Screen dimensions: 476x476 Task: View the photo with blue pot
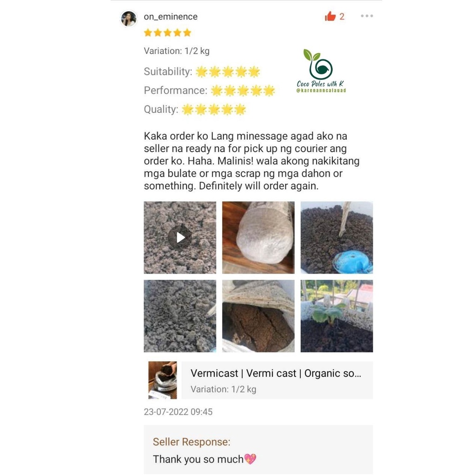(x=337, y=238)
